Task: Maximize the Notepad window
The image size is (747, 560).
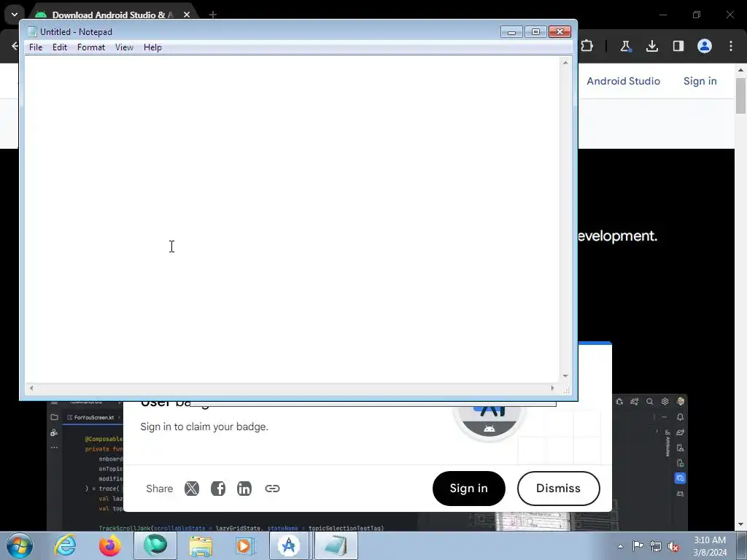Action: pos(535,32)
